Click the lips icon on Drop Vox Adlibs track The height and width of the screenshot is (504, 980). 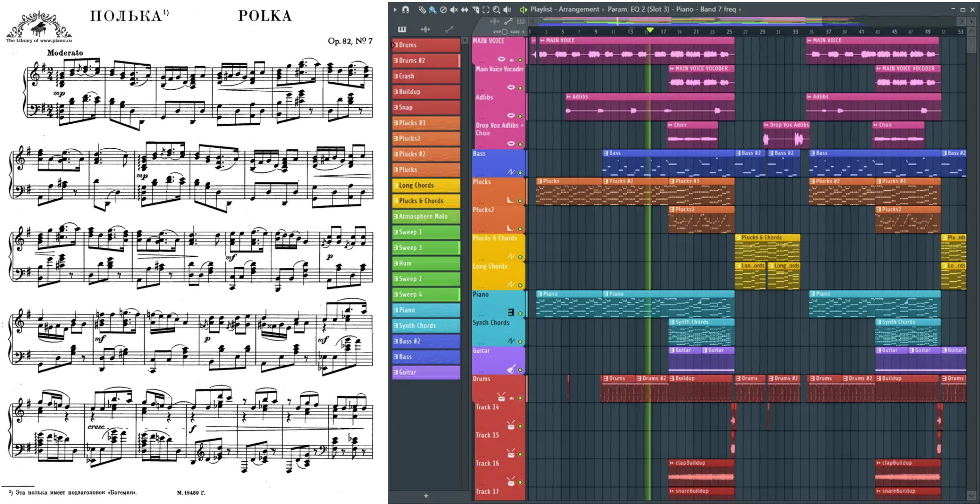(x=511, y=143)
